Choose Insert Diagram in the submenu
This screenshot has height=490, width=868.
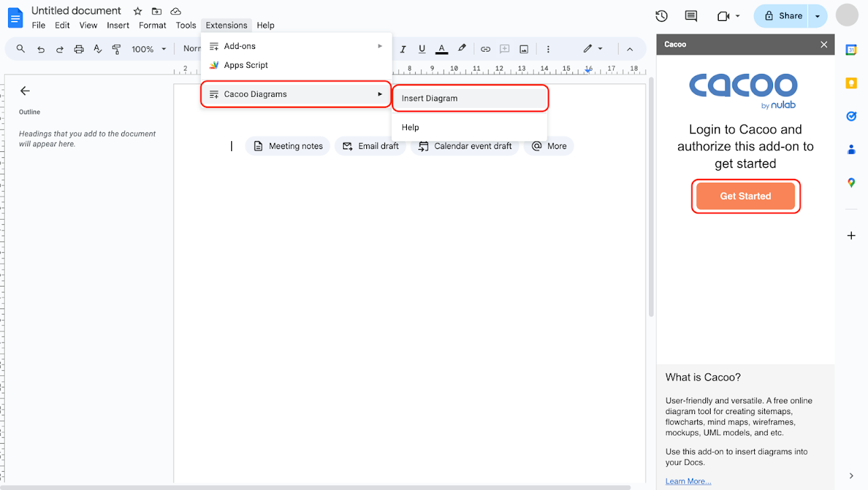(470, 98)
